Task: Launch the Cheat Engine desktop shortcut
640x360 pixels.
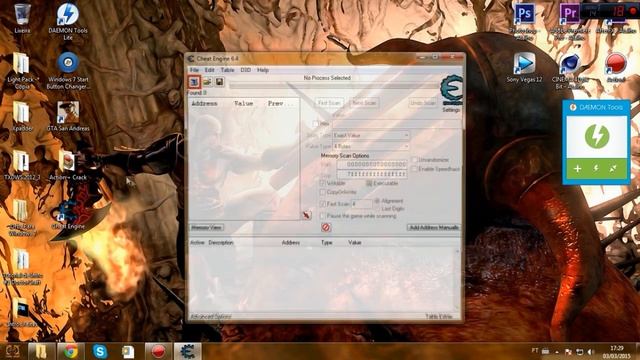Action: 68,214
